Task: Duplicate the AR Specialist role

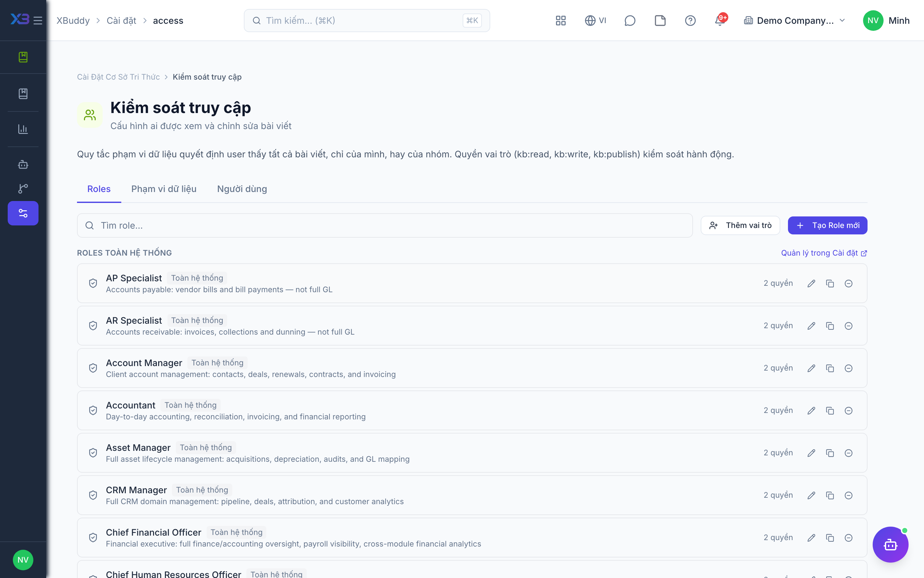Action: 830,326
